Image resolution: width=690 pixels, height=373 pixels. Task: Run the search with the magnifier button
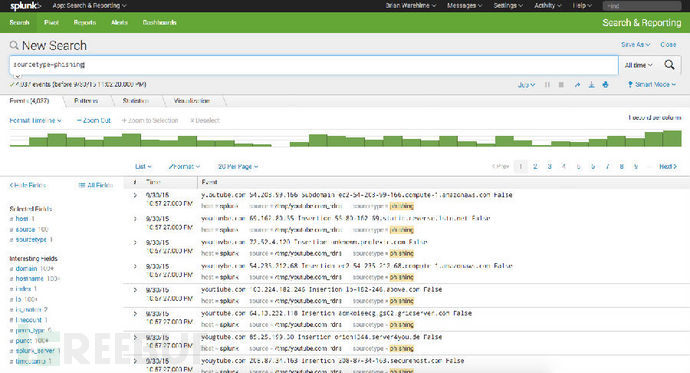tap(669, 65)
